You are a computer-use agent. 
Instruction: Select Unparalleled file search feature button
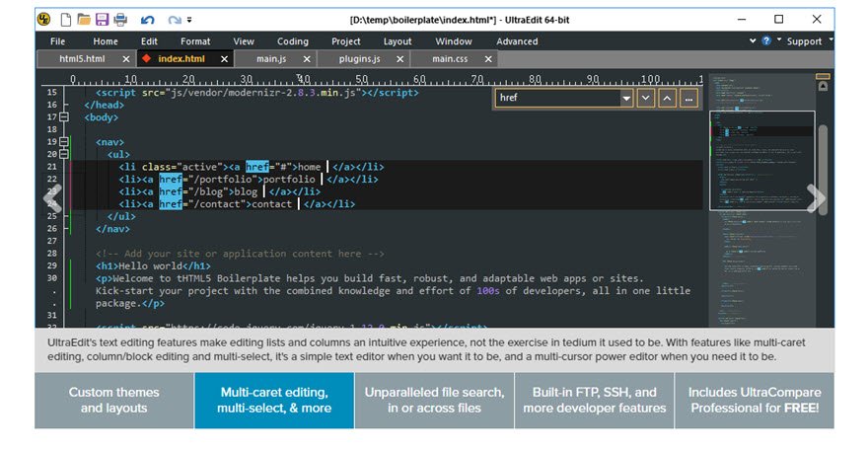click(x=434, y=400)
